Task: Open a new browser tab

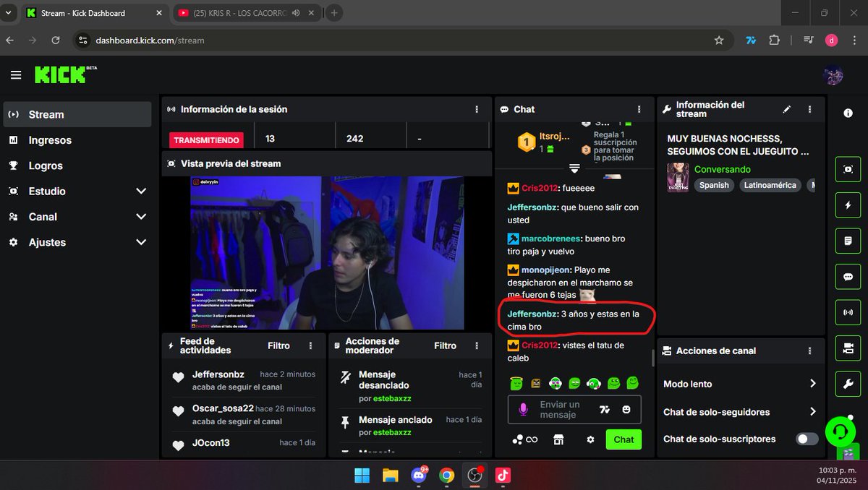Action: click(334, 13)
